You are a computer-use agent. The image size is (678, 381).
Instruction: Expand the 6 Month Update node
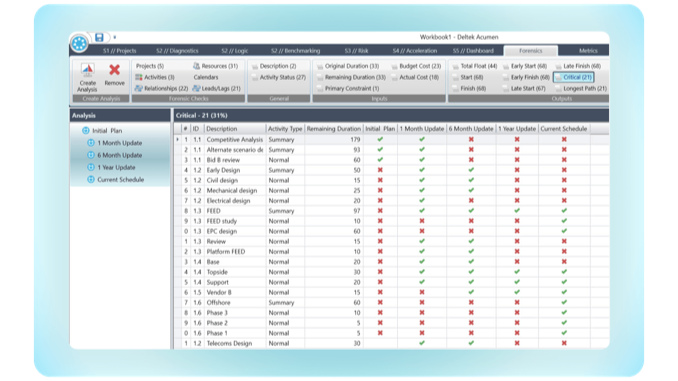(x=91, y=155)
